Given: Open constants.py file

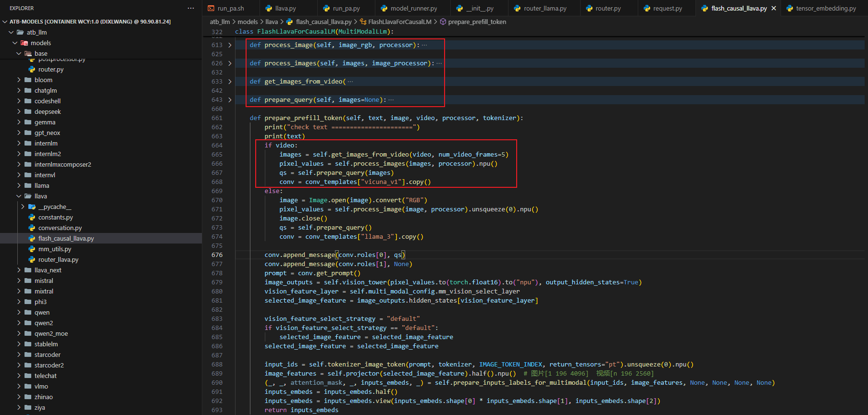Looking at the screenshot, I should point(55,217).
